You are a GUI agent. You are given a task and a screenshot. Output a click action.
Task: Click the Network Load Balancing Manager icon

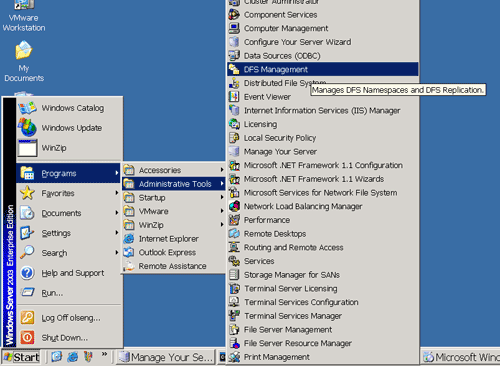click(234, 206)
